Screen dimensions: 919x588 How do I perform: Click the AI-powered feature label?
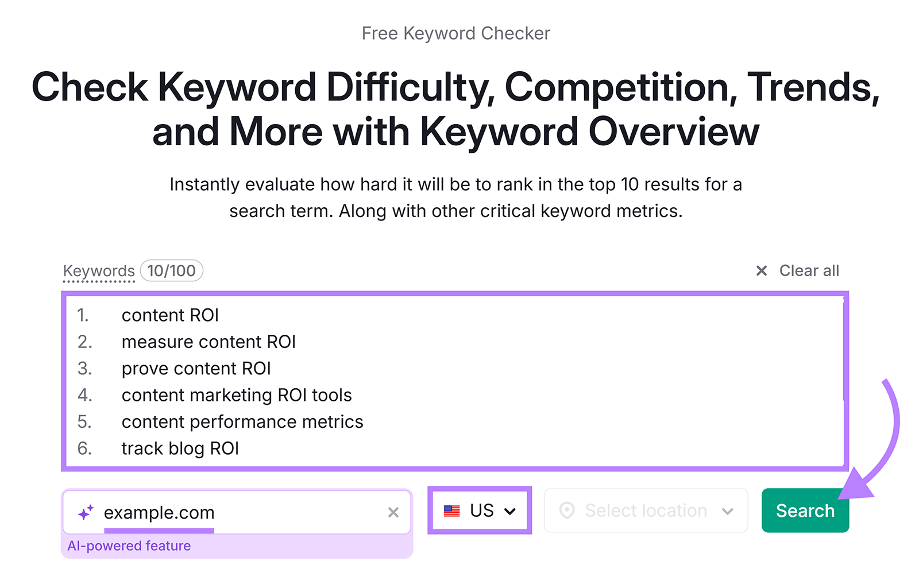[x=129, y=546]
